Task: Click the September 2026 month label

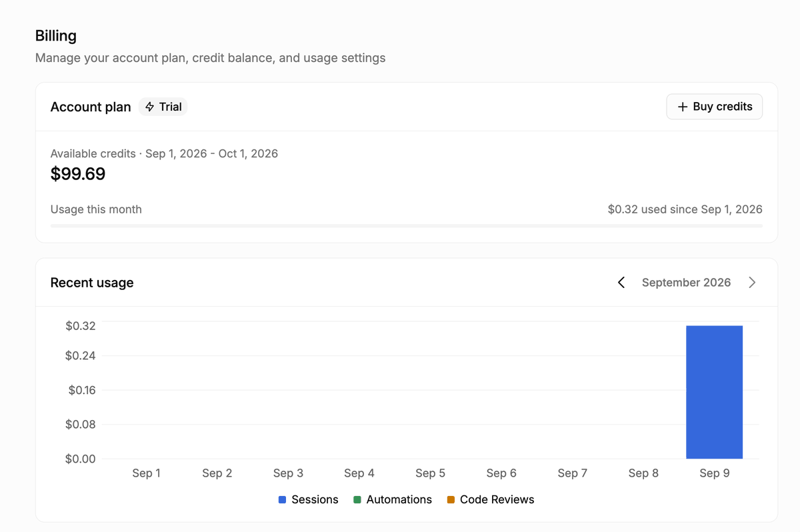Action: tap(686, 283)
